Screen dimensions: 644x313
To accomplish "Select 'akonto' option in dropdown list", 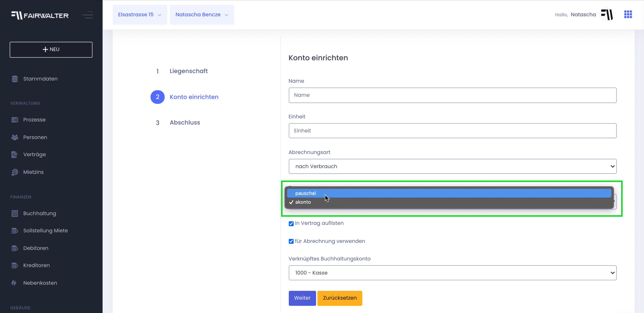I will (449, 202).
